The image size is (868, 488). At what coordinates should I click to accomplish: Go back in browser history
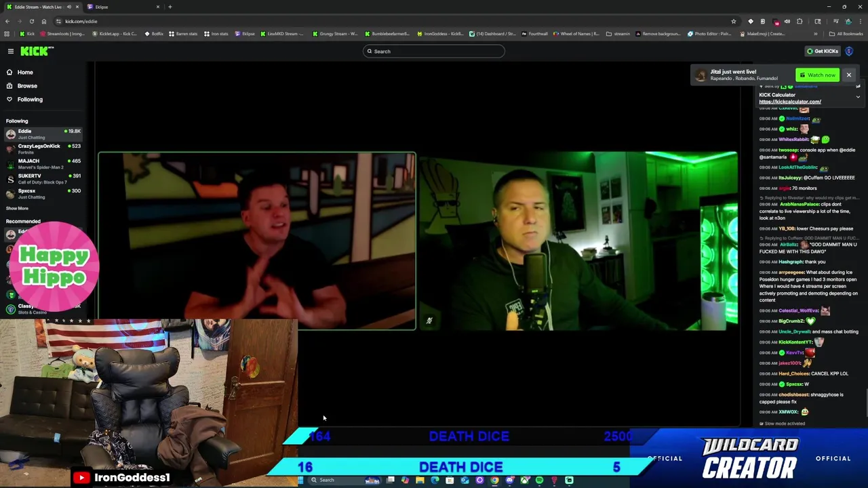(7, 21)
